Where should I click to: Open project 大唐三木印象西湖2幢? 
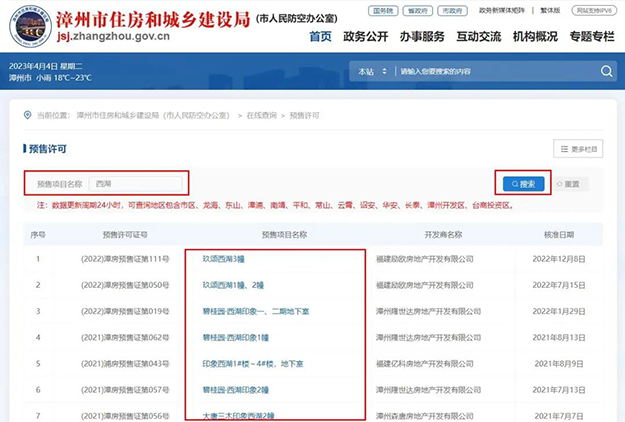pos(238,416)
